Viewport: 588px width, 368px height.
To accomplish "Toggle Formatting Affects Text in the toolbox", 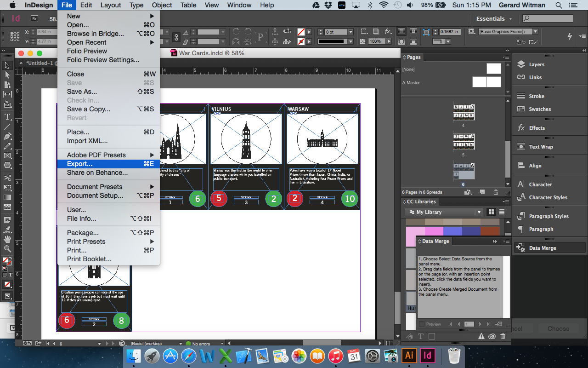I will (11, 274).
